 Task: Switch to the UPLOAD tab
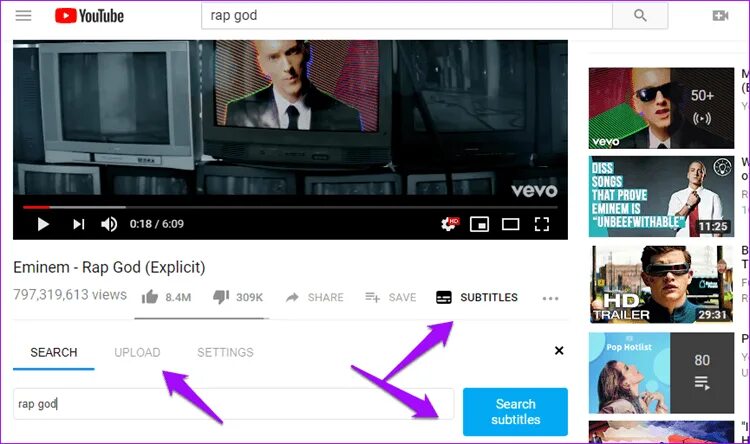click(x=137, y=353)
